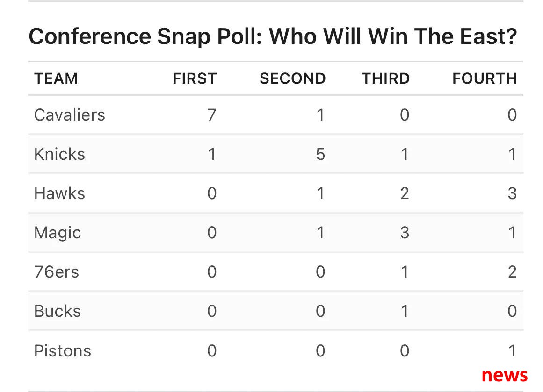Click the FIRST column header
This screenshot has height=392, width=543.
point(195,78)
